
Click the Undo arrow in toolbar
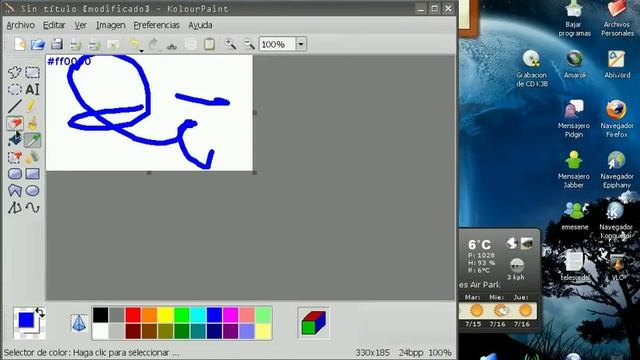pos(135,44)
